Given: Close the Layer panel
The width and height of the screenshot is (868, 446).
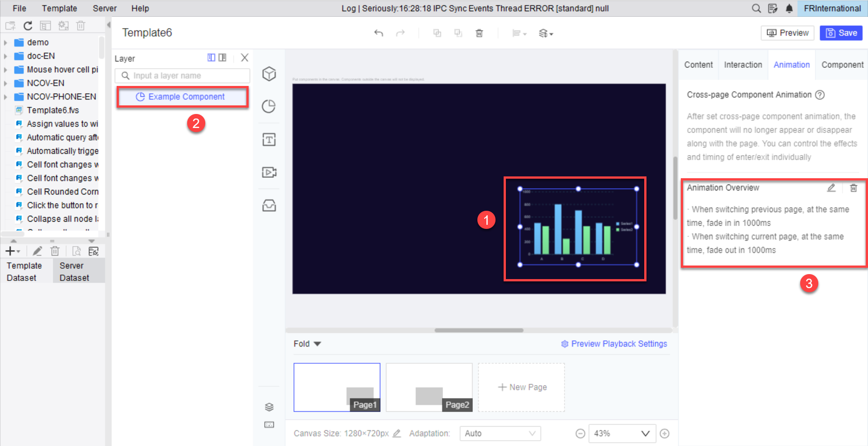Looking at the screenshot, I should [245, 57].
